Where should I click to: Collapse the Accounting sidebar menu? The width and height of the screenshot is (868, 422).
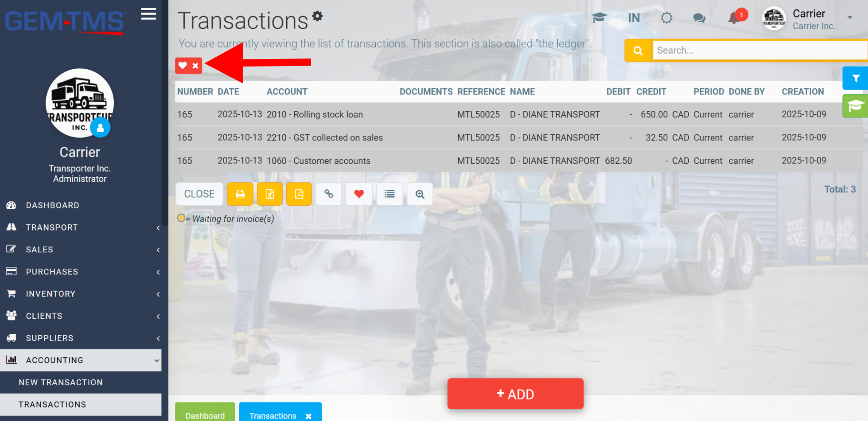(81, 360)
